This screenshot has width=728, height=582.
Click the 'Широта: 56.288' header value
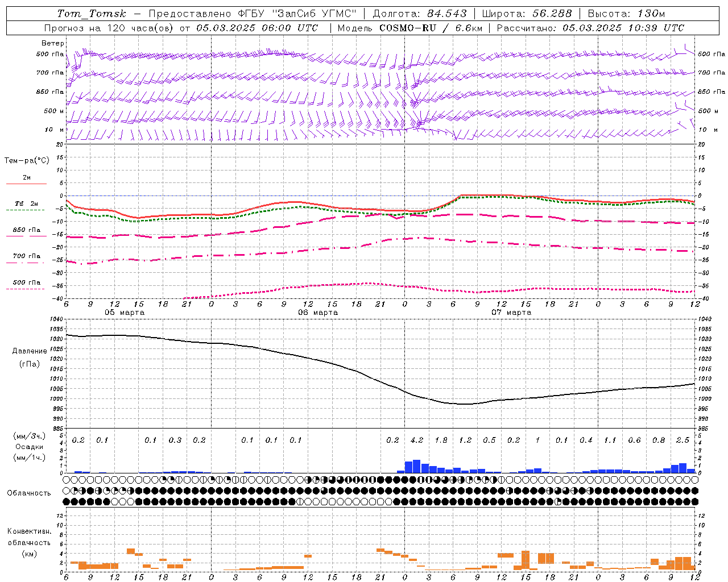pos(527,14)
